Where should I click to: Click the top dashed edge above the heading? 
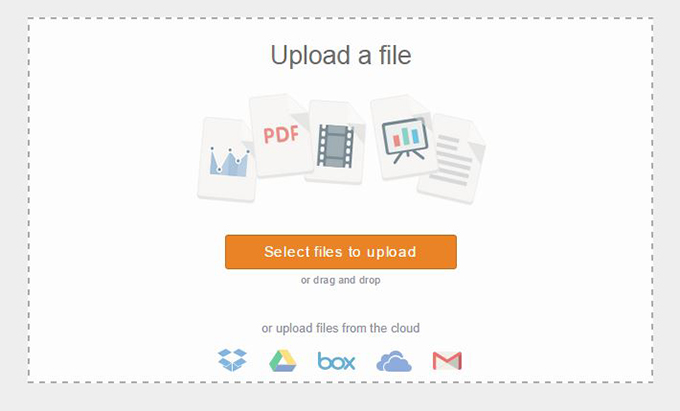[x=340, y=18]
